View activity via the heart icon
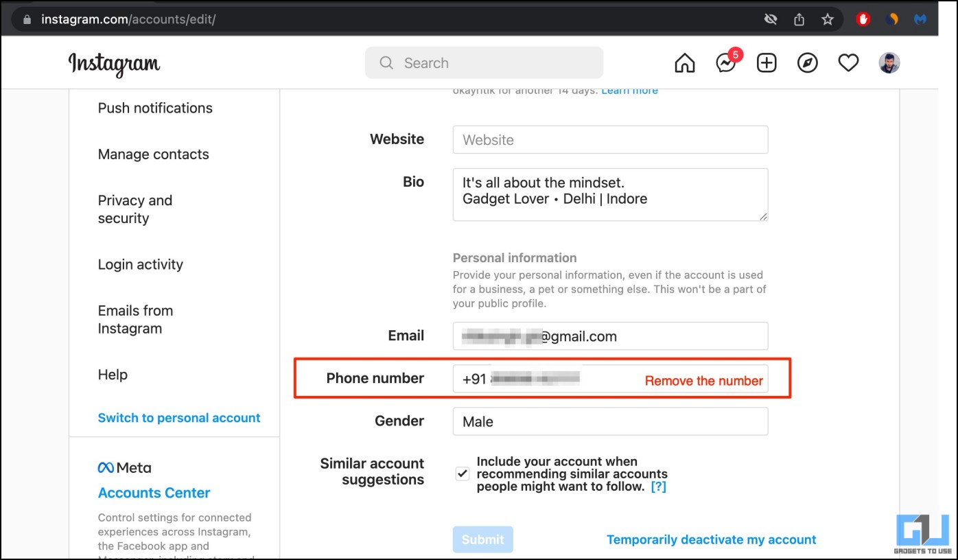 849,63
